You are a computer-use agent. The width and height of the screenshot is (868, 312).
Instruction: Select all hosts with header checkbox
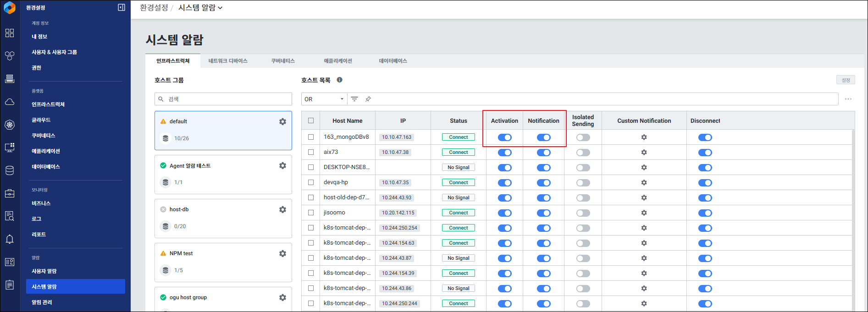(311, 120)
